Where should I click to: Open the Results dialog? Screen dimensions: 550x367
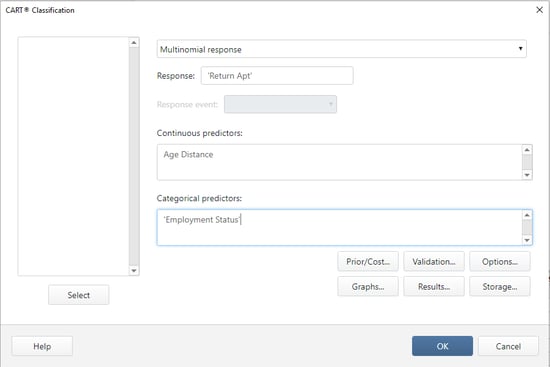pyautogui.click(x=434, y=286)
